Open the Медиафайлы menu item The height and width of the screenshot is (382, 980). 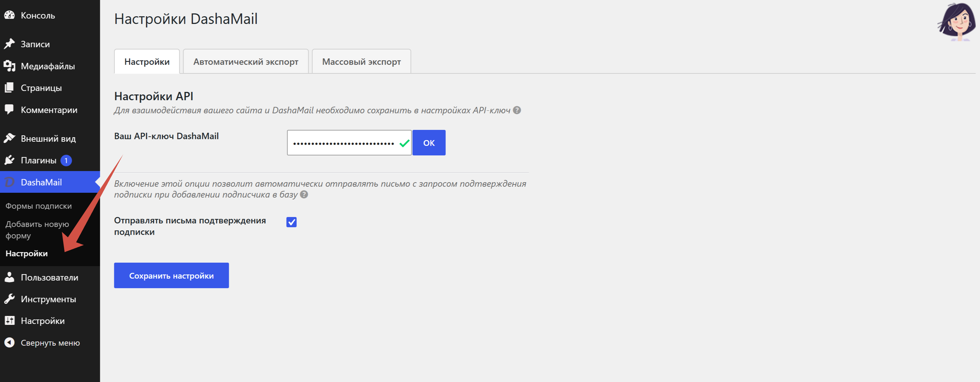tap(50, 66)
